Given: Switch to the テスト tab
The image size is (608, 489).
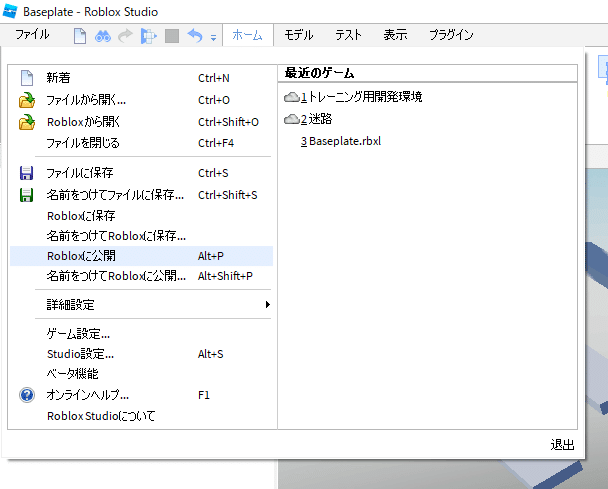Looking at the screenshot, I should [348, 35].
